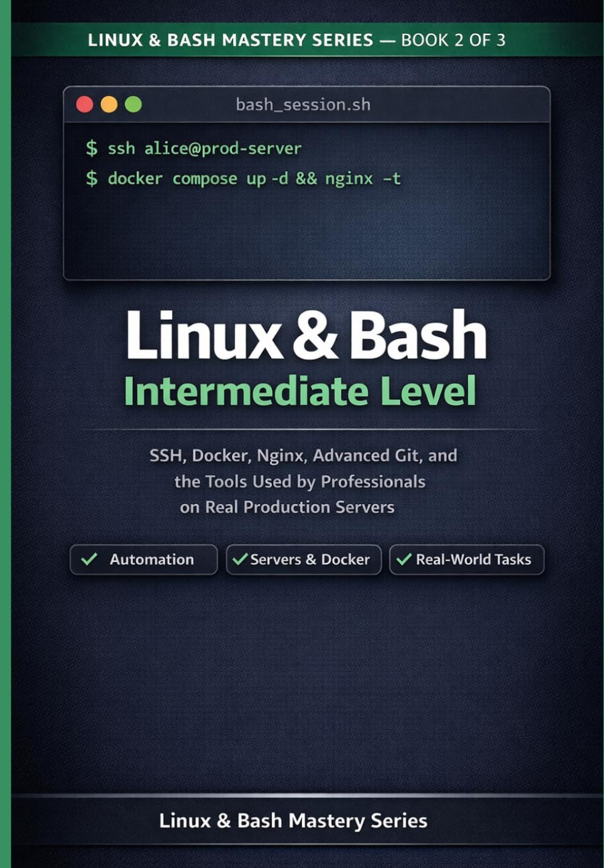Click the checkmark beside Servers & Docker
Image resolution: width=604 pixels, height=868 pixels.
pos(240,559)
